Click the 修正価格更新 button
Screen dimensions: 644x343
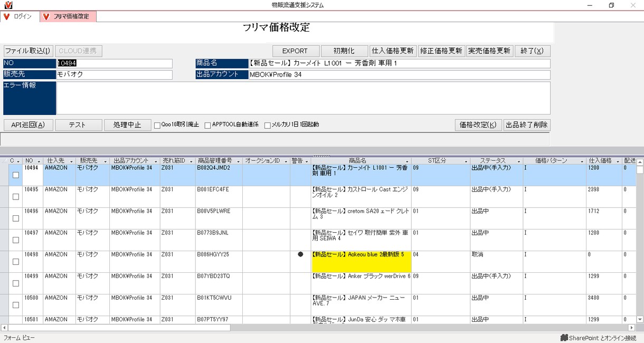441,51
